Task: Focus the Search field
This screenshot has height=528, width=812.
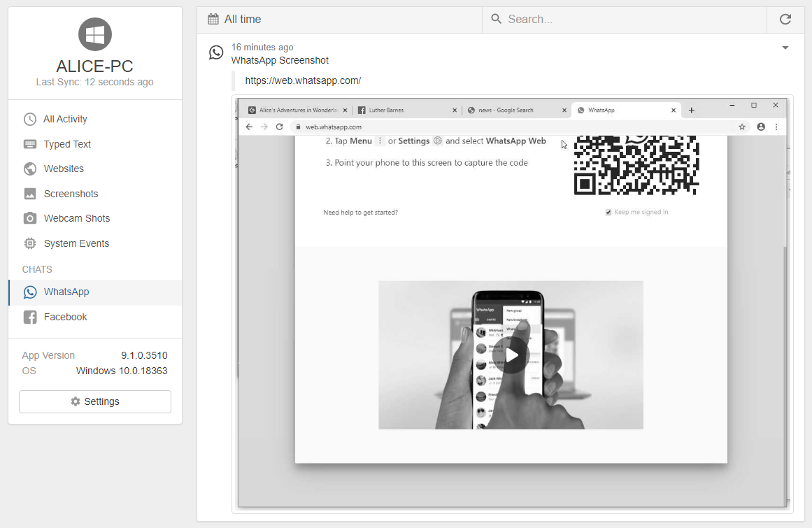Action: (x=625, y=20)
